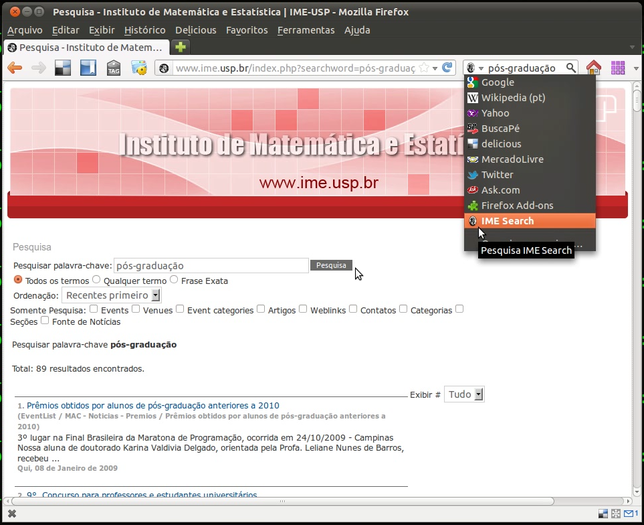
Task: Click the X icon in the status bar
Action: click(12, 513)
